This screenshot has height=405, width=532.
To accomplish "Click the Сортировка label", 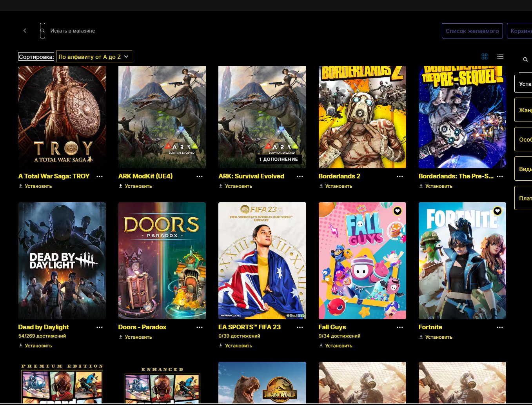I will [x=36, y=57].
